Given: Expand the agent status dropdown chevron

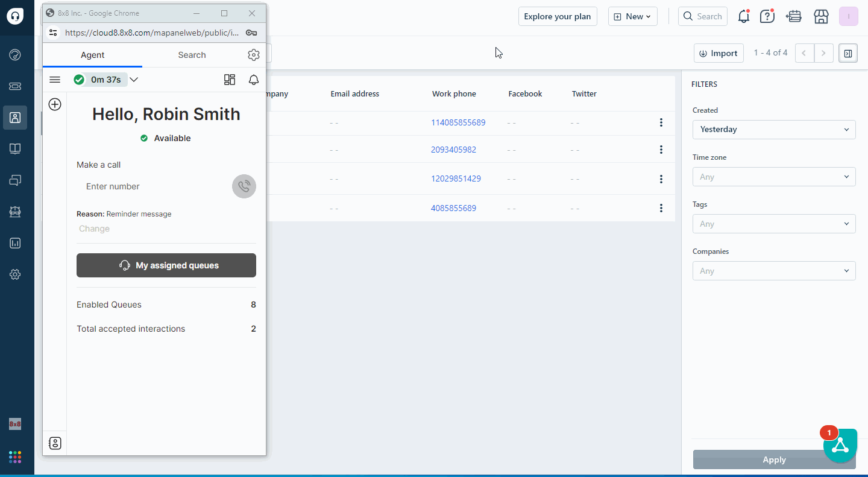Looking at the screenshot, I should (x=134, y=80).
